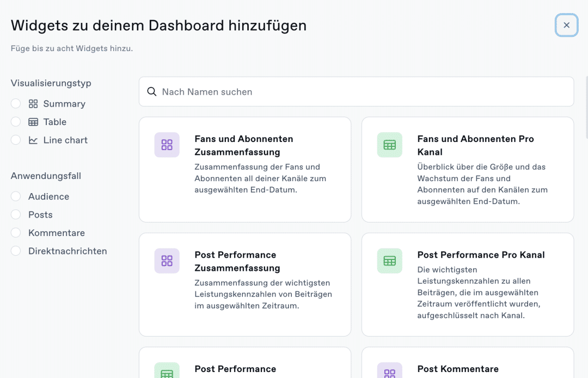Add the Post Performance Pro Kanal widget
588x378 pixels.
click(x=467, y=284)
